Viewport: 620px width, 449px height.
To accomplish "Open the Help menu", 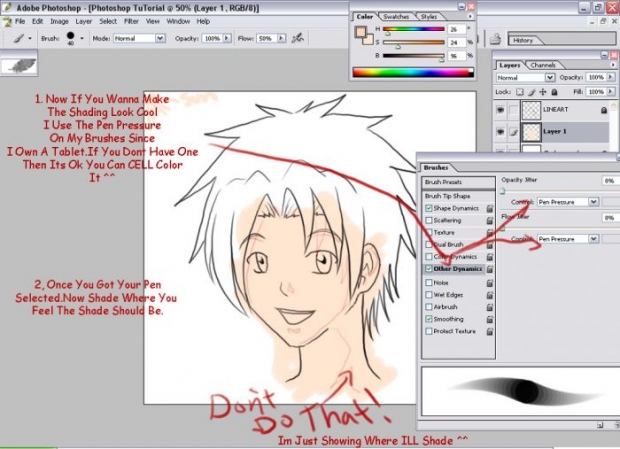I will 203,21.
